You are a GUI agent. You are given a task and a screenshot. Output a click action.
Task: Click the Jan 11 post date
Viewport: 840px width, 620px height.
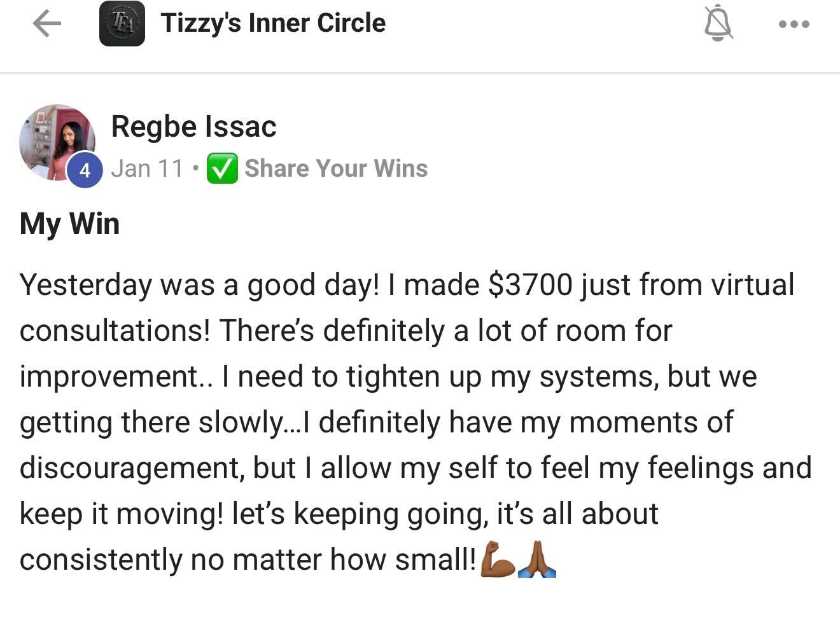click(x=147, y=169)
